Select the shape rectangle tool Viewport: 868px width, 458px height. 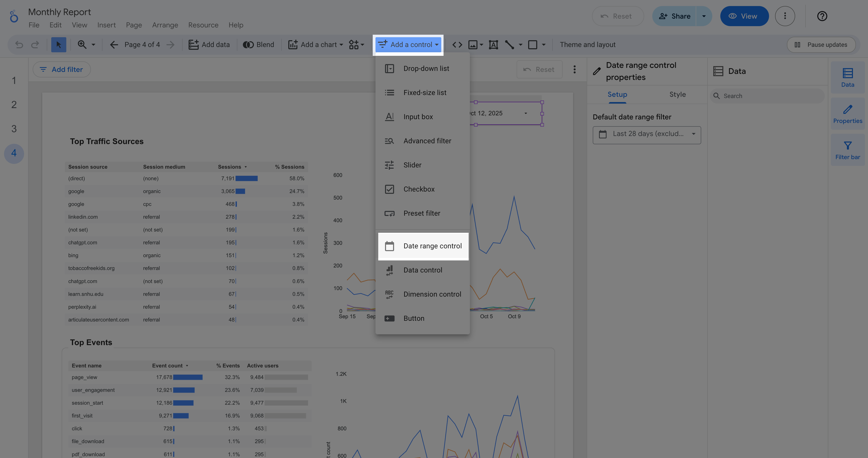point(533,44)
